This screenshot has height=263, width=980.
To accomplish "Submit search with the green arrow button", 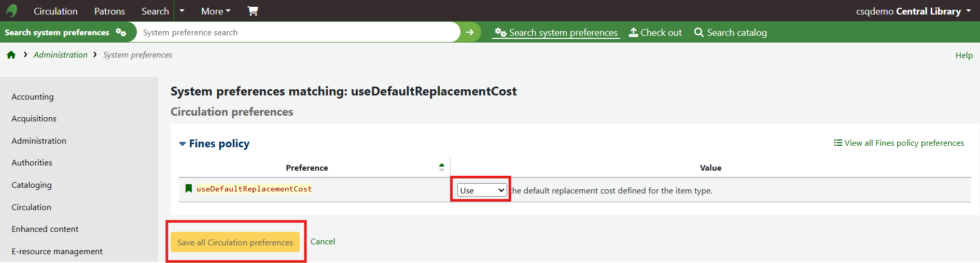I will [470, 32].
